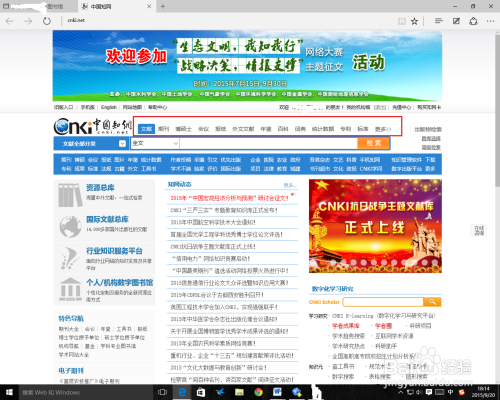The image size is (500, 400).
Task: Switch to the English site link
Action: 109,107
